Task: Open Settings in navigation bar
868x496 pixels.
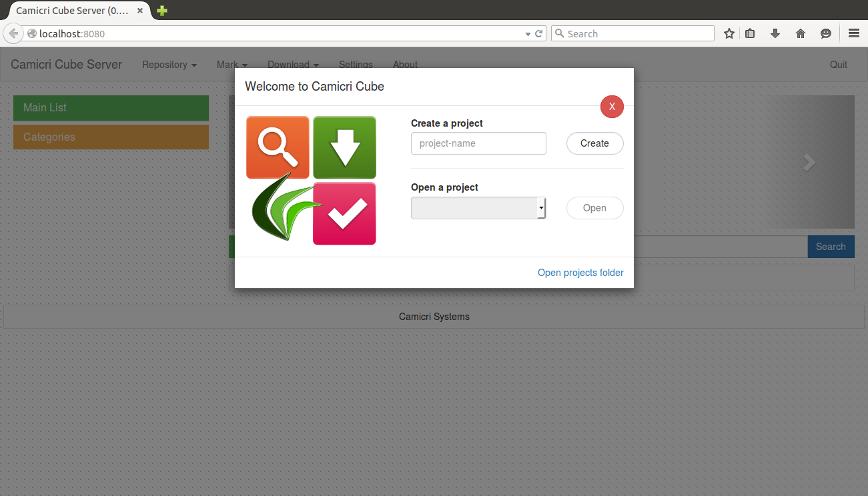Action: tap(356, 65)
